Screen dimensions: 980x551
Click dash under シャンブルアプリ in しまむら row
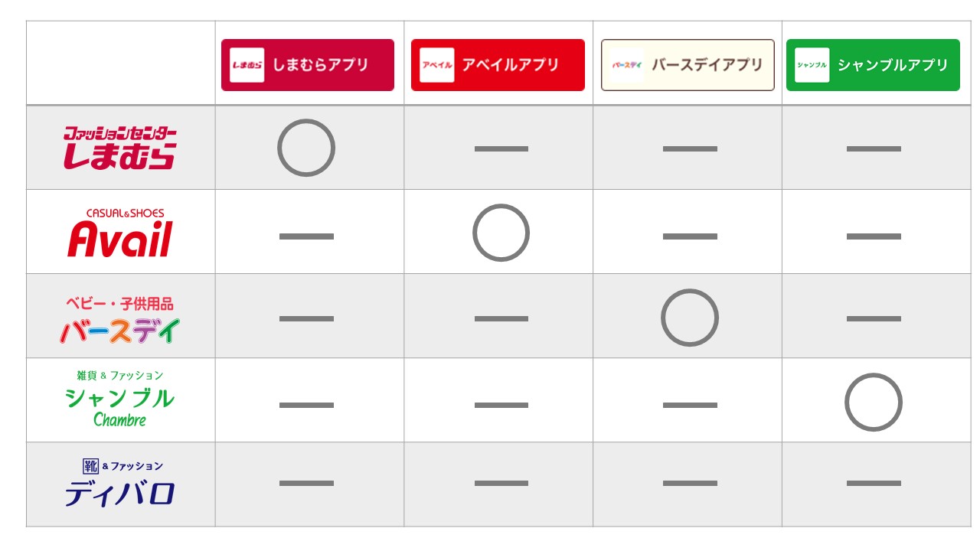point(874,148)
